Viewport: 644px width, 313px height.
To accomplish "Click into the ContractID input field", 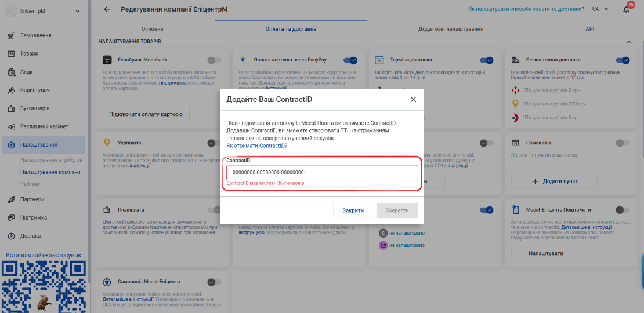I will [x=322, y=173].
